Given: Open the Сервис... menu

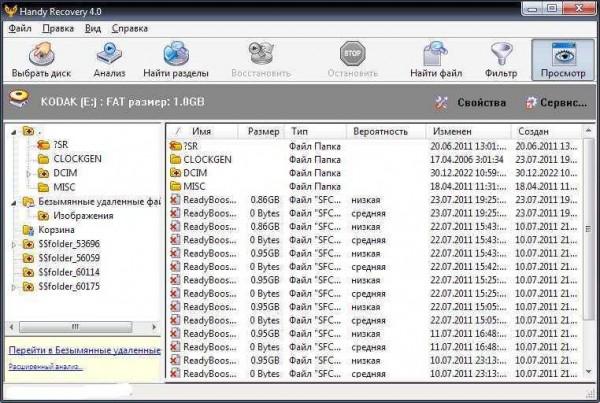Looking at the screenshot, I should (563, 103).
